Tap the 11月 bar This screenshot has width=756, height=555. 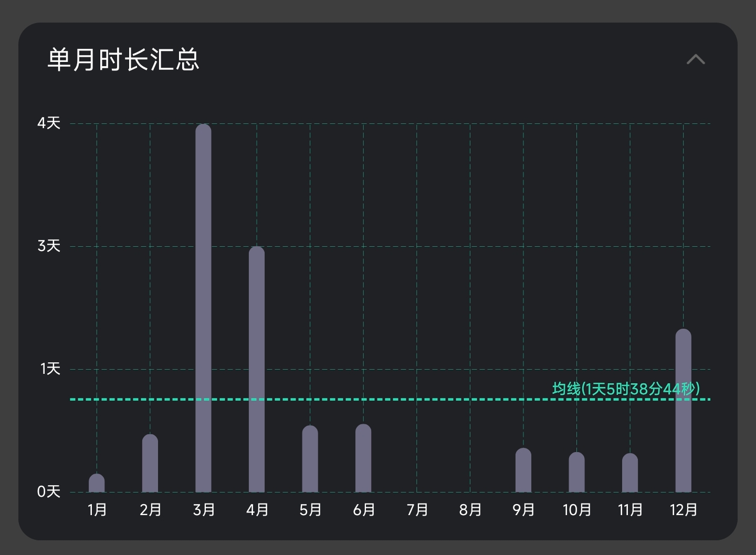coord(630,473)
